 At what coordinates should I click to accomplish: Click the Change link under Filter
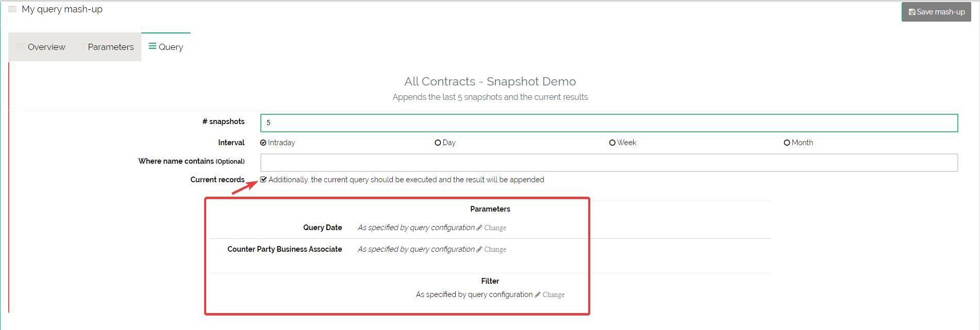pyautogui.click(x=553, y=294)
